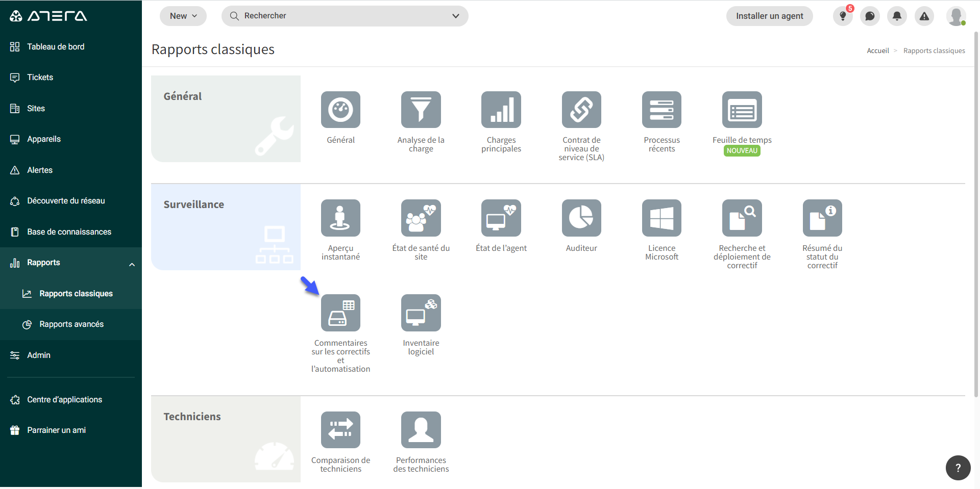
Task: Open the chat messages icon
Action: (x=870, y=16)
